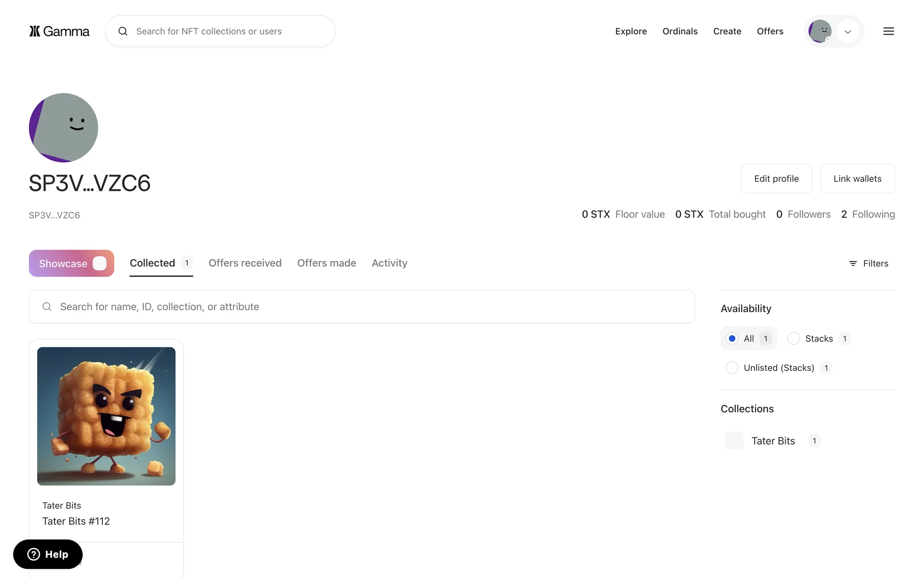The image size is (924, 578).
Task: Expand the account dropdown chevron
Action: tap(848, 32)
